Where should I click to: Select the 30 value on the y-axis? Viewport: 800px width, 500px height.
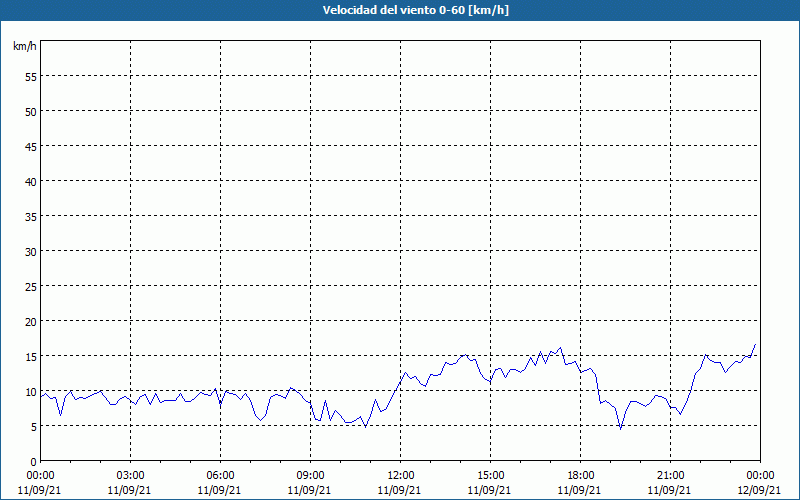pos(31,252)
